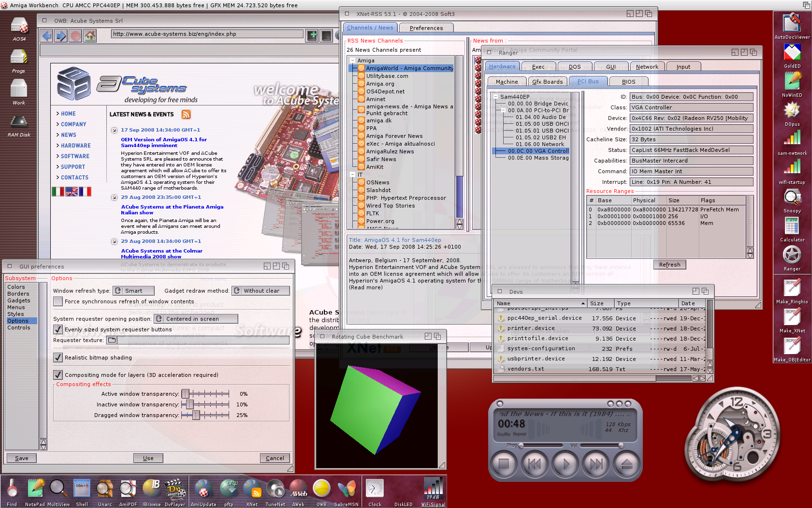Go back in OWB browser

(x=46, y=35)
